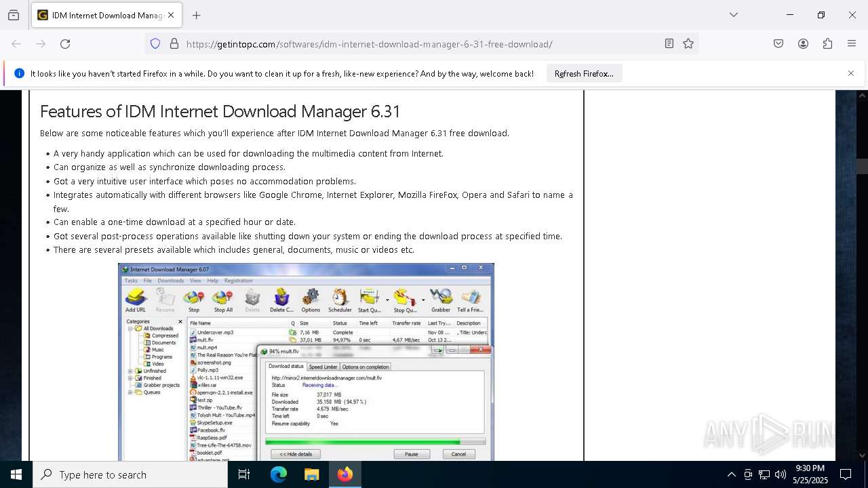Dismiss the Firefox notification bar

pyautogui.click(x=851, y=73)
